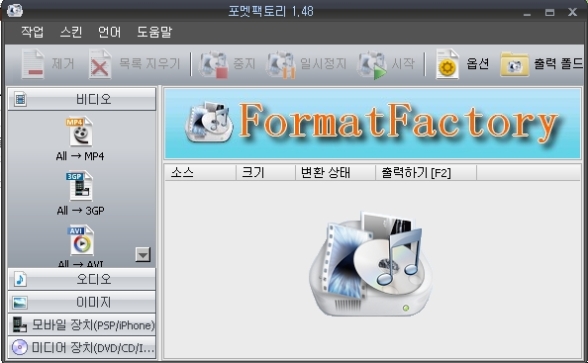Open the 출력 폴더 folder icon

(x=514, y=64)
